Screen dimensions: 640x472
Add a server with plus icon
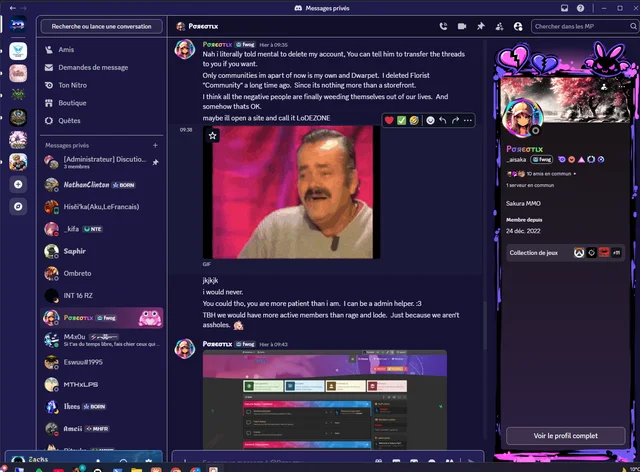pos(18,185)
